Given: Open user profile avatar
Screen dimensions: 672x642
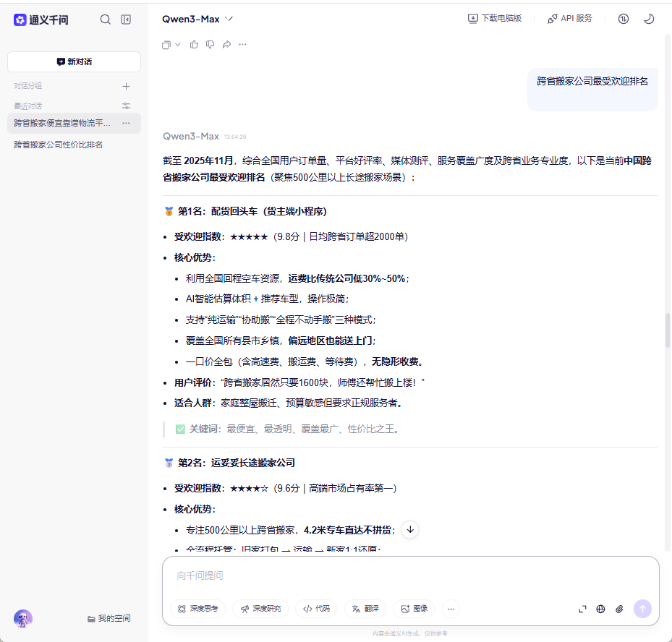Looking at the screenshot, I should (x=23, y=618).
